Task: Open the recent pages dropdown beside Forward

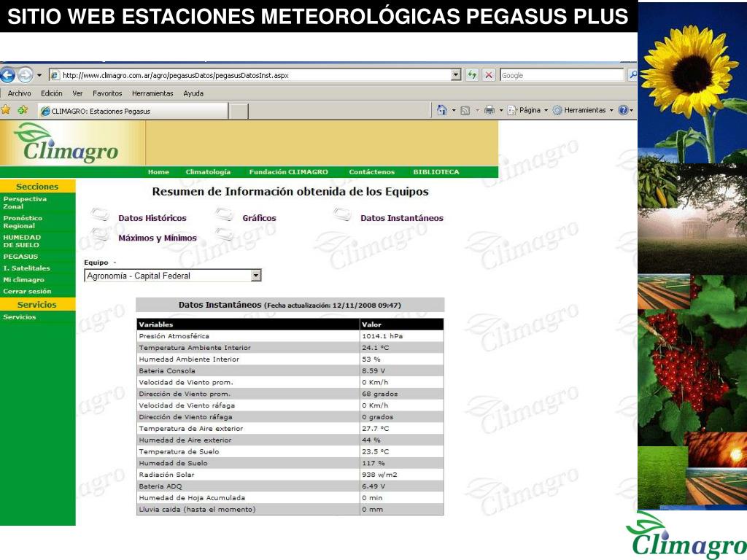Action: (39, 75)
